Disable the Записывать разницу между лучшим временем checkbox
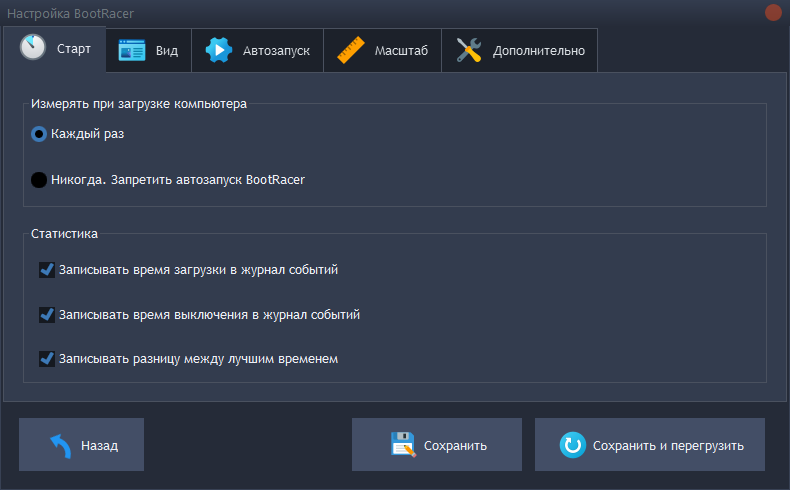This screenshot has height=490, width=790. [x=47, y=359]
